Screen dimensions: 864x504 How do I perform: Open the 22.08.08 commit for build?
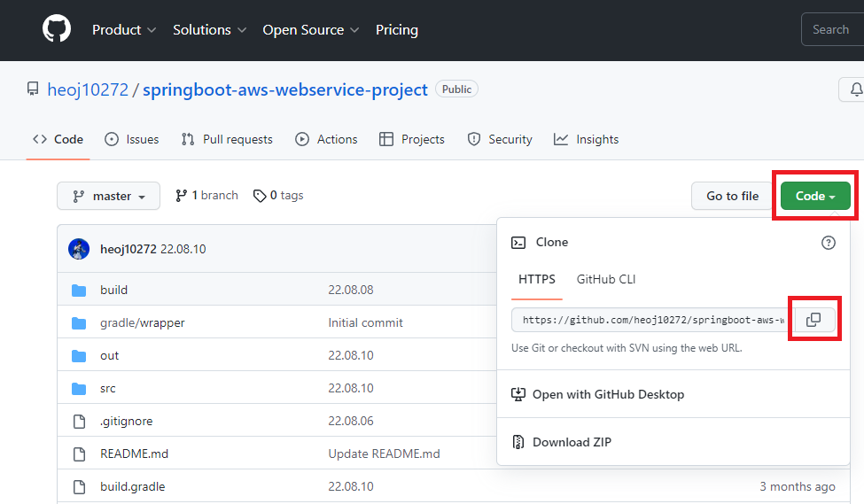[x=350, y=290]
